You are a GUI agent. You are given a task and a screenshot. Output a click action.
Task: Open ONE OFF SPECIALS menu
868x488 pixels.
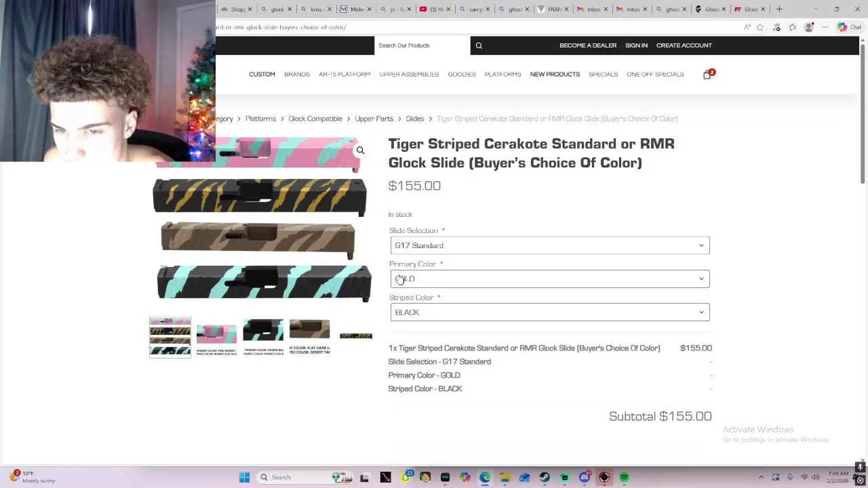[x=655, y=75]
